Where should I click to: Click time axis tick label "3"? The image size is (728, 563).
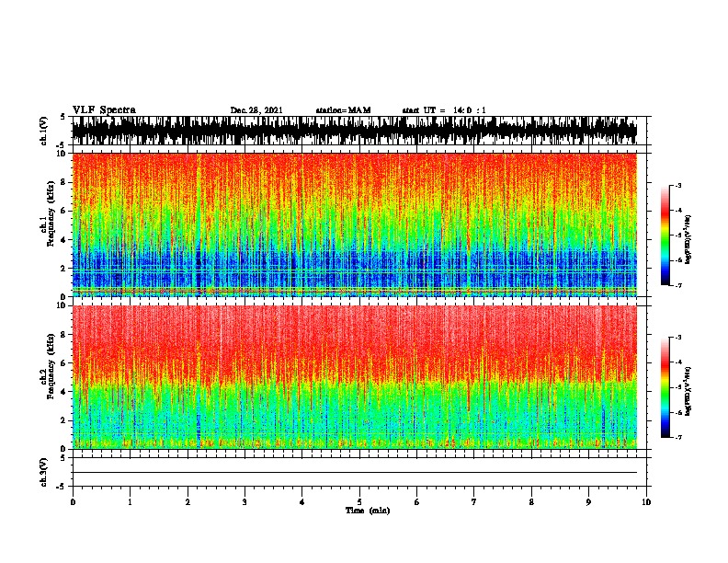pos(245,502)
